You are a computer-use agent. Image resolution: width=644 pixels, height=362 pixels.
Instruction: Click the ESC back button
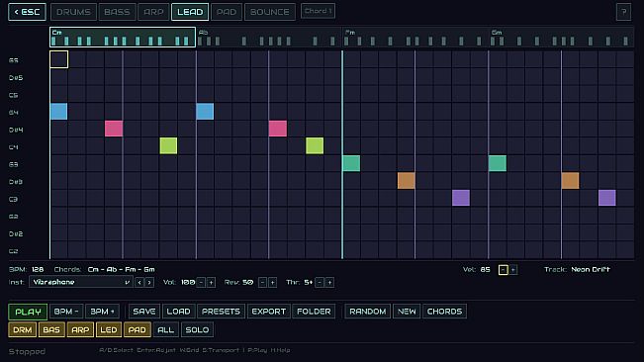coord(27,12)
